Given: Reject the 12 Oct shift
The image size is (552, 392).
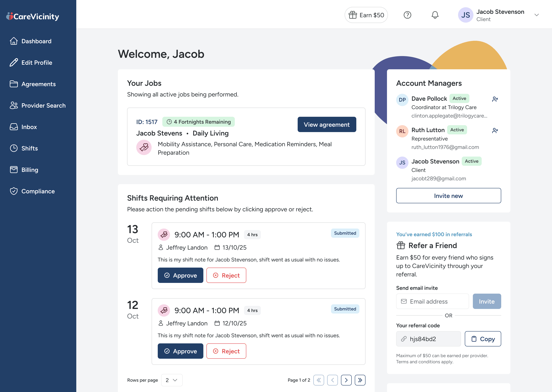Looking at the screenshot, I should 226,351.
